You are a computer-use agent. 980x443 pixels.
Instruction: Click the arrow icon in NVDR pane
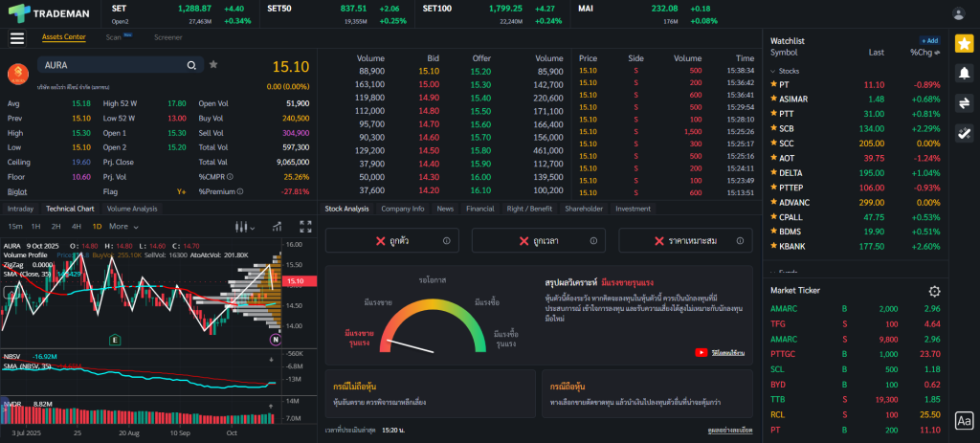(271, 406)
